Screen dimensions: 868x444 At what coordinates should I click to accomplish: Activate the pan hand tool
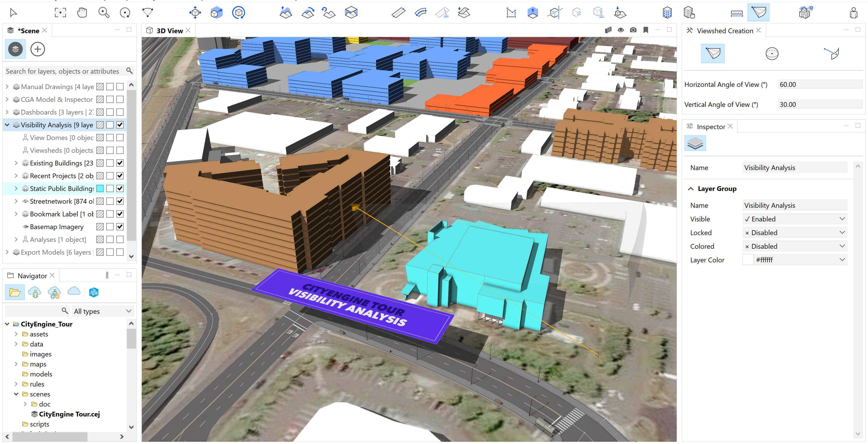(x=82, y=13)
